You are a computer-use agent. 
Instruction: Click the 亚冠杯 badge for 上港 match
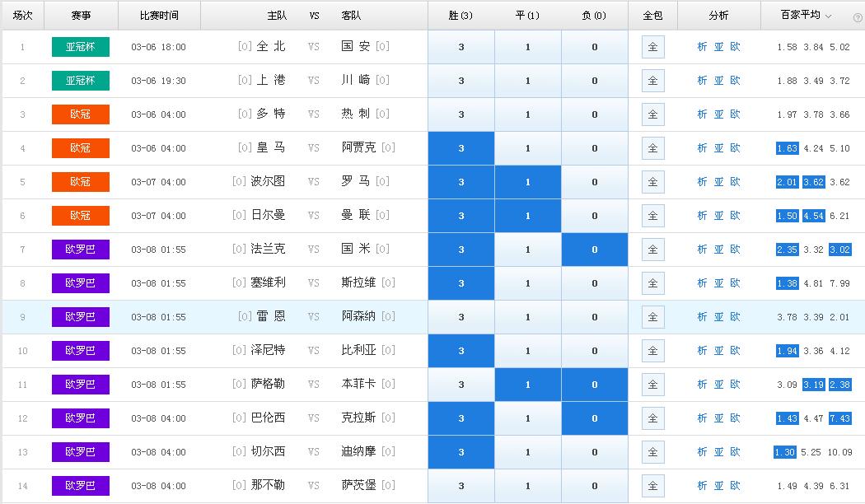tap(80, 81)
